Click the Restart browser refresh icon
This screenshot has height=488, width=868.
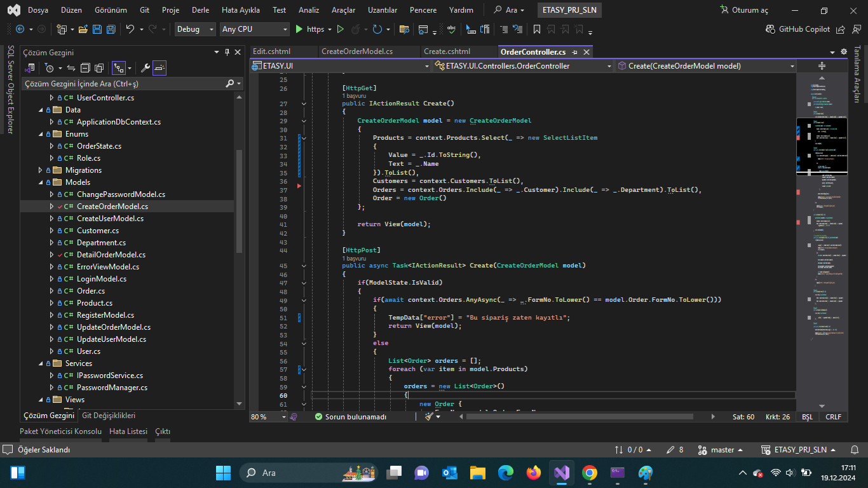[x=377, y=29]
